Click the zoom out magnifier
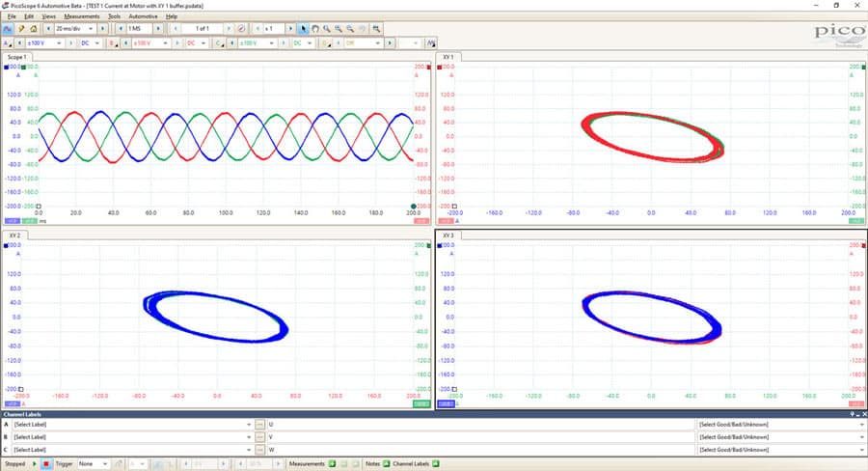868x471 pixels. point(350,28)
